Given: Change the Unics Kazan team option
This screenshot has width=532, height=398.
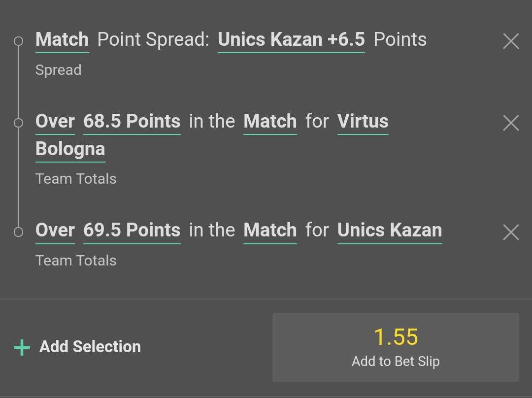Looking at the screenshot, I should [x=390, y=231].
